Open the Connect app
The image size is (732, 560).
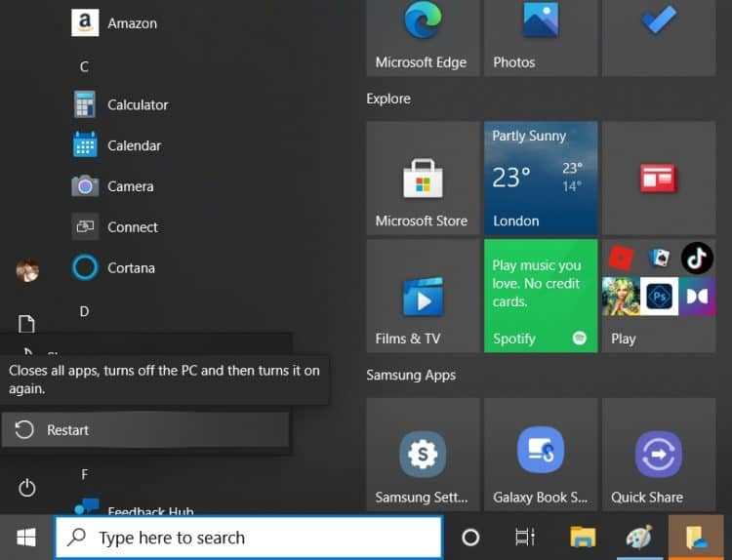[x=115, y=226]
